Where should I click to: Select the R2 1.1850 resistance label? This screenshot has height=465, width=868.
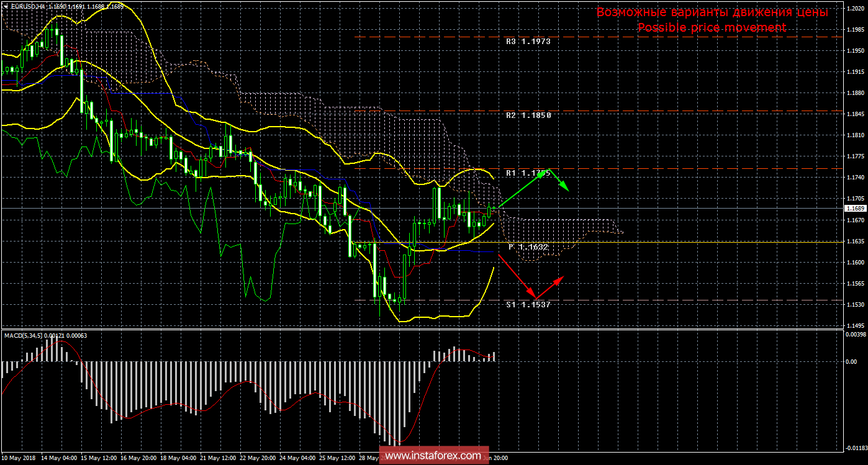(x=528, y=115)
